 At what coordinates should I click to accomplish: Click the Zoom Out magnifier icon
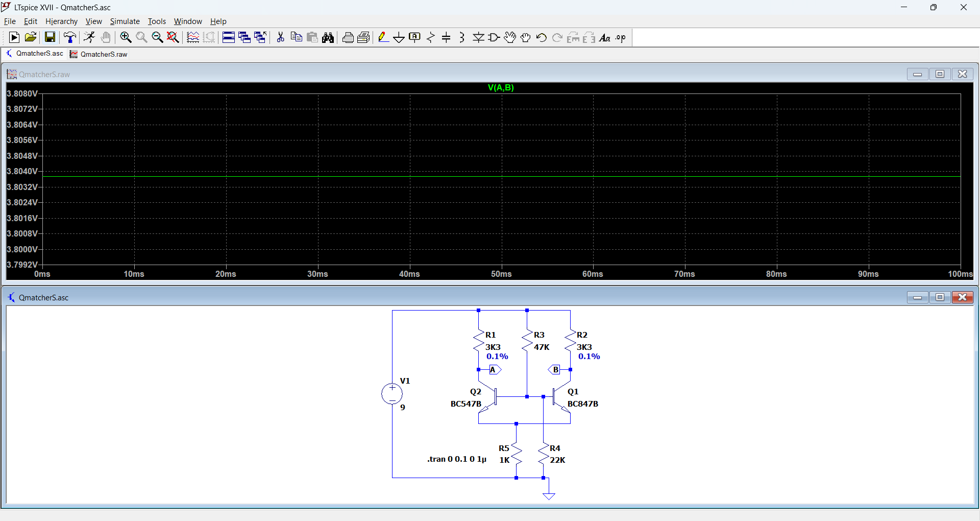tap(157, 37)
